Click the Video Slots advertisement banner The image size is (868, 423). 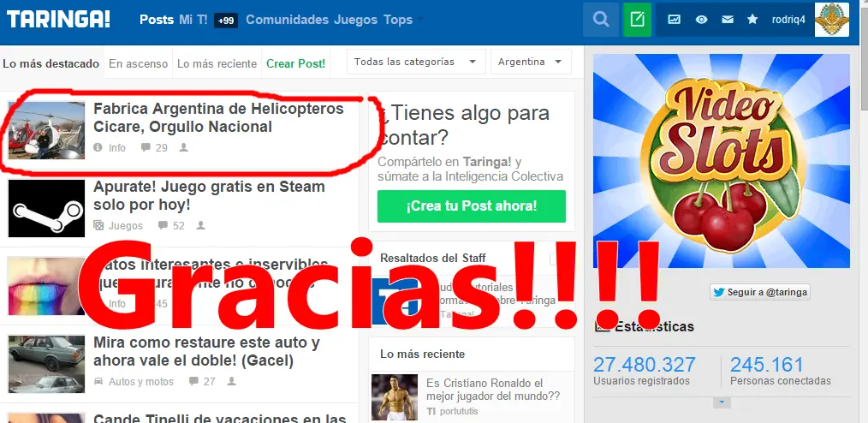click(722, 161)
